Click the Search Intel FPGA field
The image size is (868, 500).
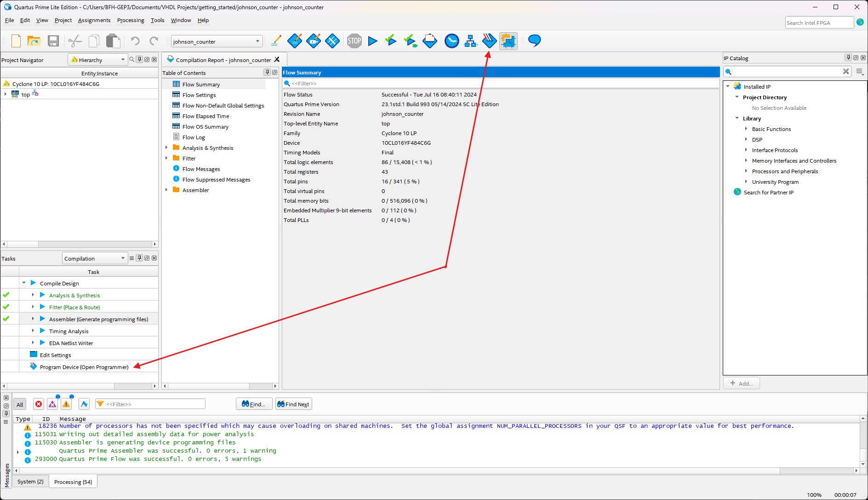coord(819,23)
